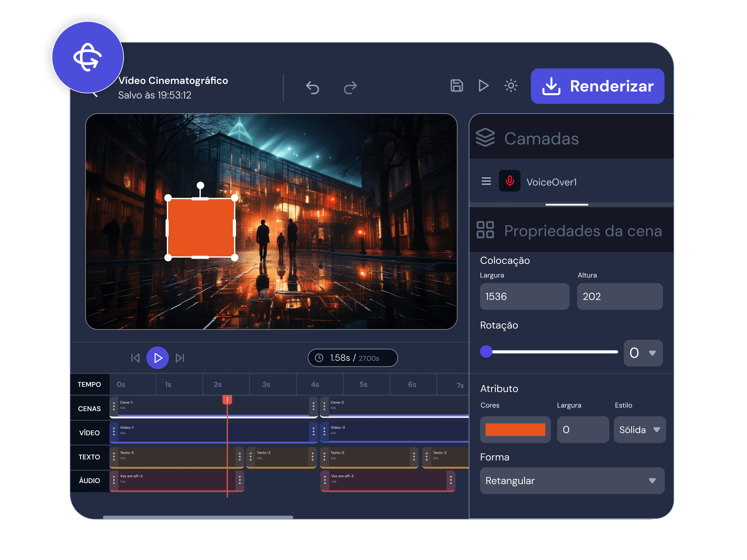Open the Estilo Sólida dropdown

[640, 430]
